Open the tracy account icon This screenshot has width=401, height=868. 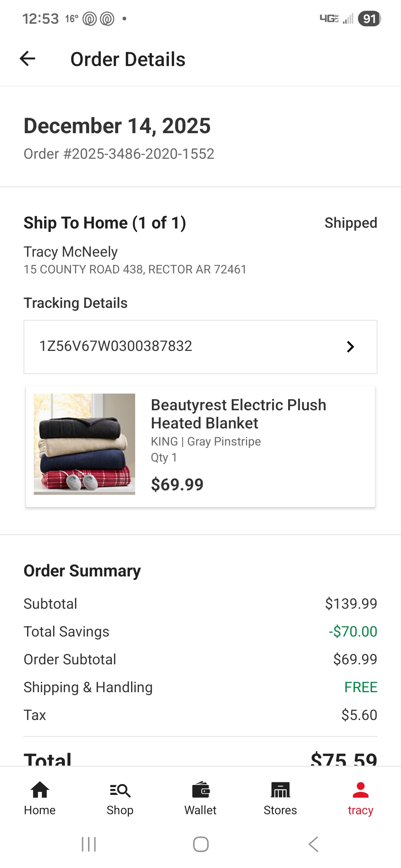[x=361, y=789]
